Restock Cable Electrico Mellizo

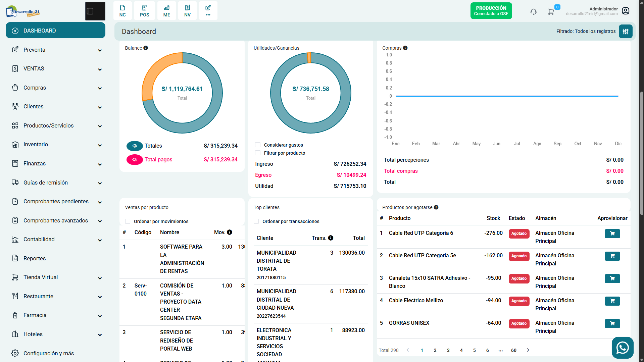pos(612,301)
